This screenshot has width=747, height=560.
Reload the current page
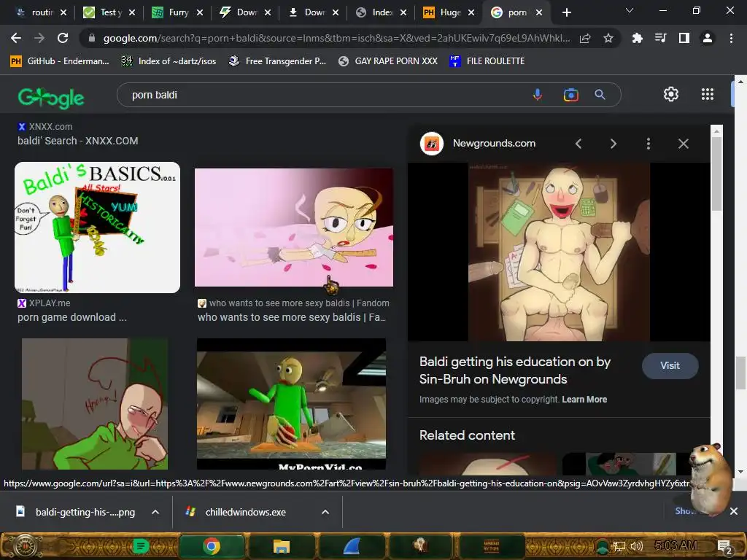pos(63,38)
